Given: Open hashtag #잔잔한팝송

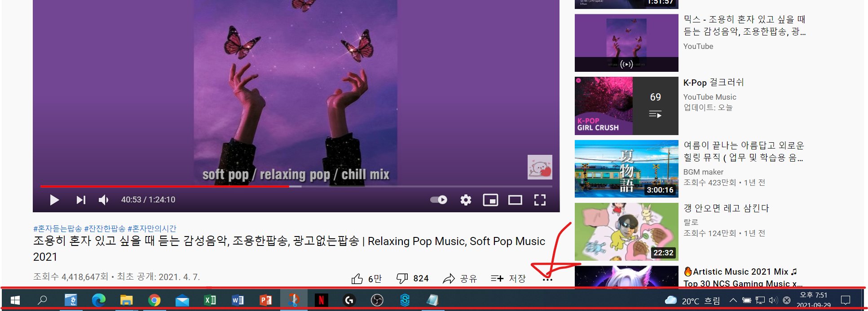Looking at the screenshot, I should [x=105, y=229].
